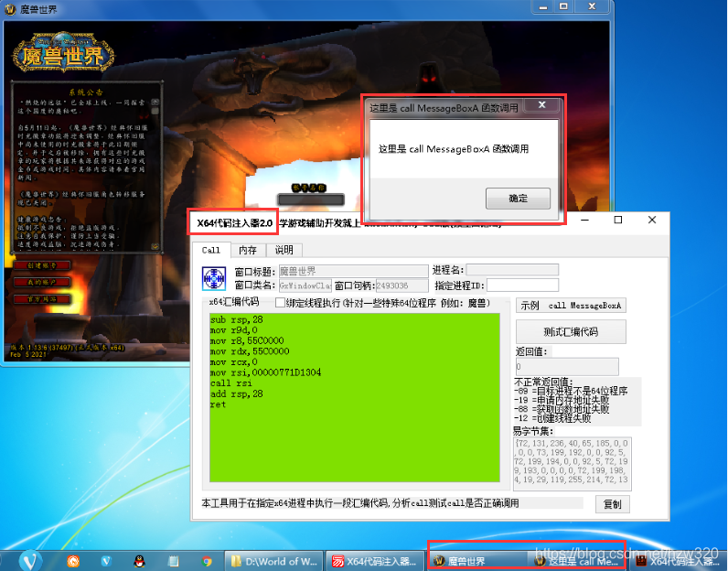Click the WoW icon in 魔兽世界 title bar
The image size is (728, 571).
click(x=10, y=9)
